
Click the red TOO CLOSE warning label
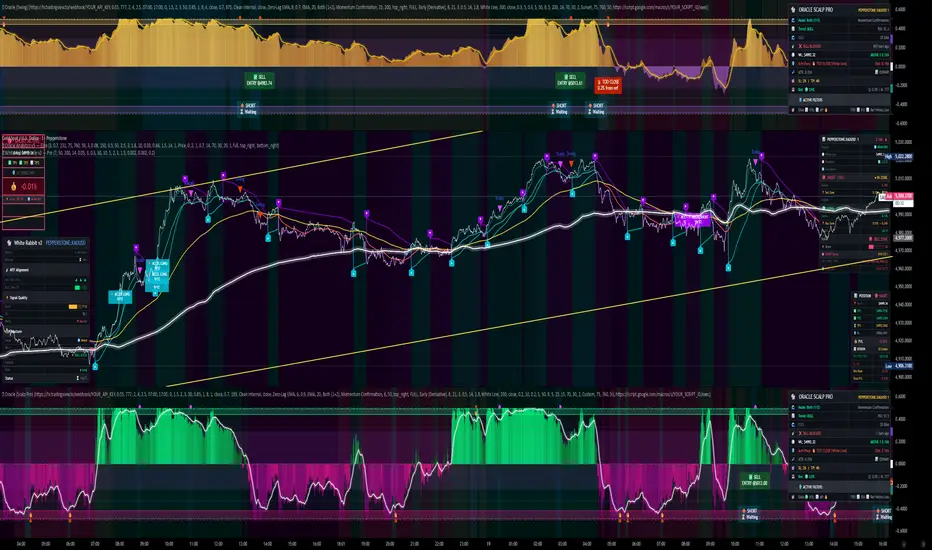608,85
